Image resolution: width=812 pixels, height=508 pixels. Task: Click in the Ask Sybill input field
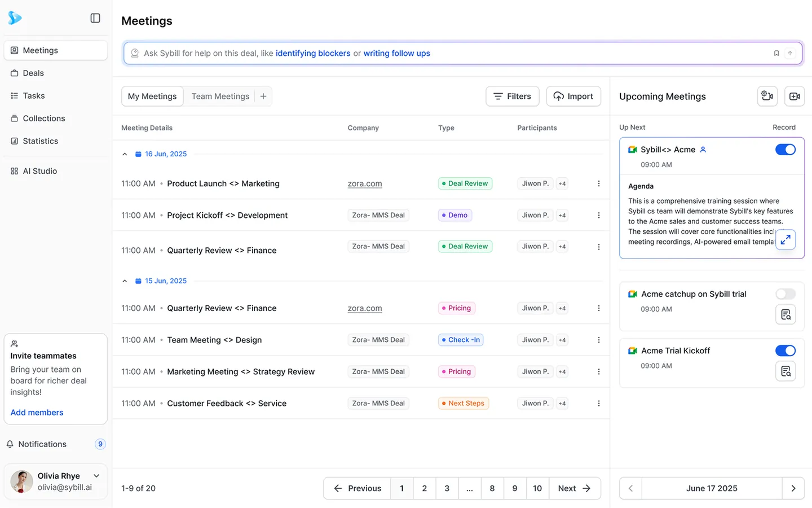[463, 53]
